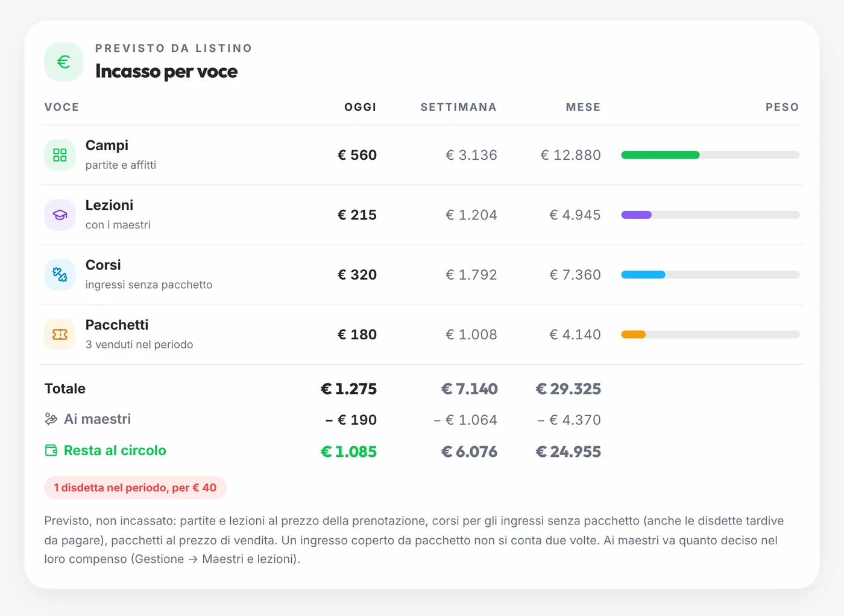Click the purple Lezioni weight bar

point(636,215)
